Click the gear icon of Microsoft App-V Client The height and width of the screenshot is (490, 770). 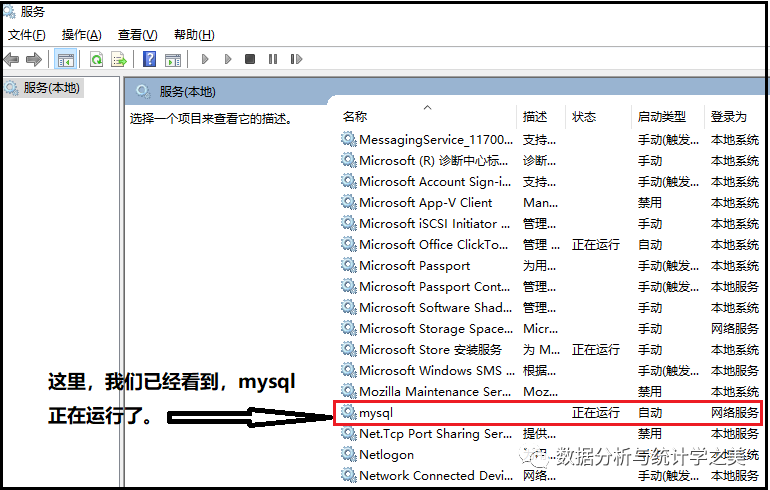[x=349, y=202]
